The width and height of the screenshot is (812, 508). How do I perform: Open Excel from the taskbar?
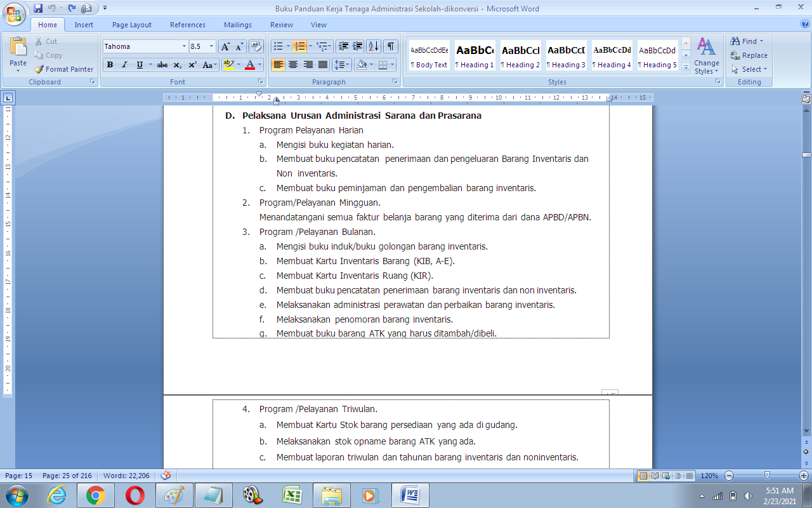[x=292, y=495]
